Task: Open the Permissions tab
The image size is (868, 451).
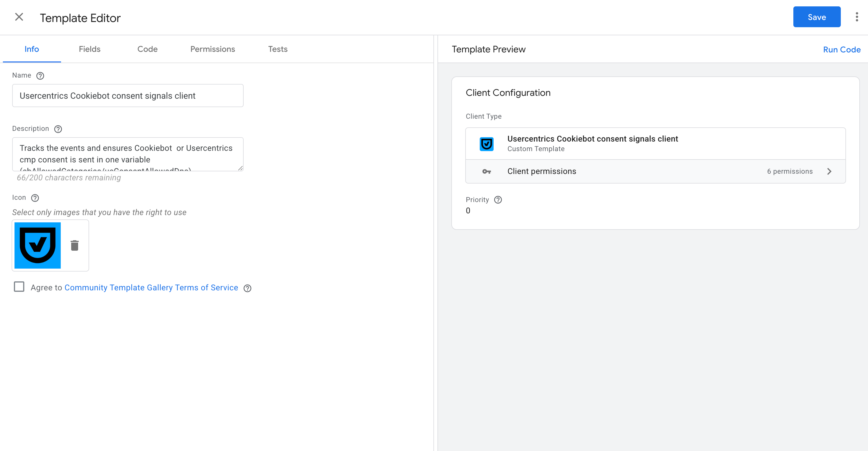Action: click(x=213, y=49)
